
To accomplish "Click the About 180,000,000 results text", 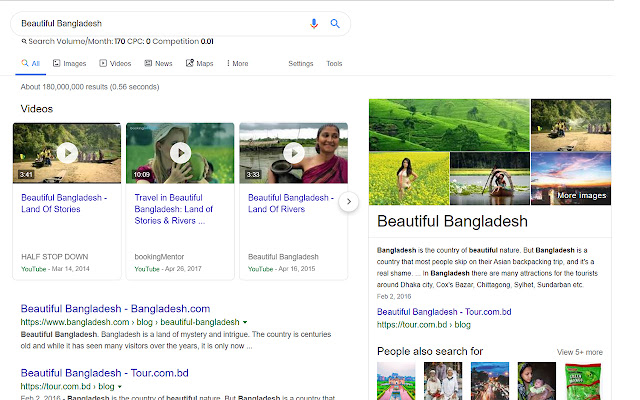I will (90, 87).
